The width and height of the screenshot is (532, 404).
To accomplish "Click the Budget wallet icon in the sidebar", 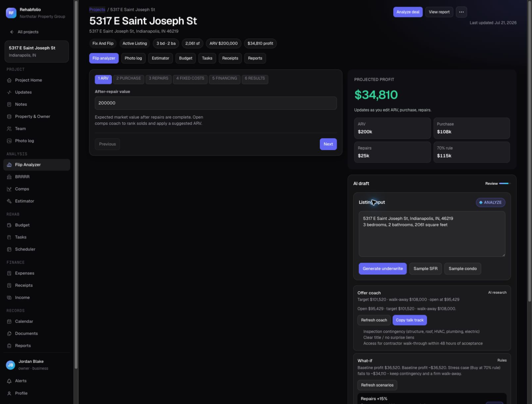I will click(x=9, y=225).
